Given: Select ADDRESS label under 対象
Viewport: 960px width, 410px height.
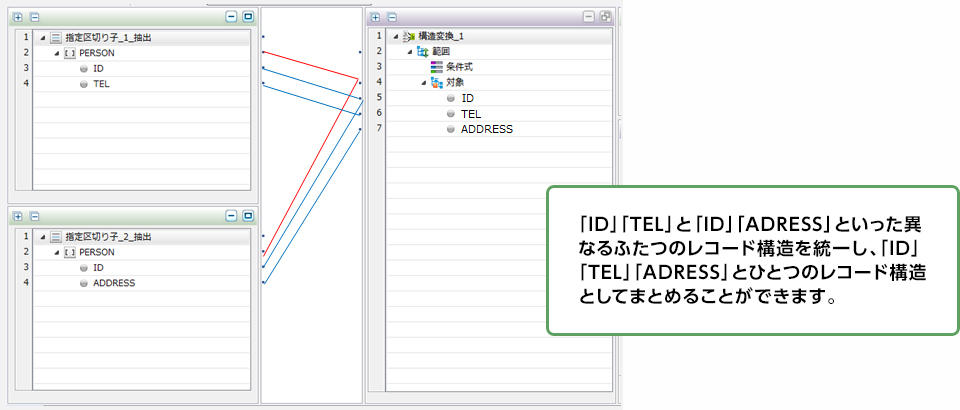Looking at the screenshot, I should [487, 129].
